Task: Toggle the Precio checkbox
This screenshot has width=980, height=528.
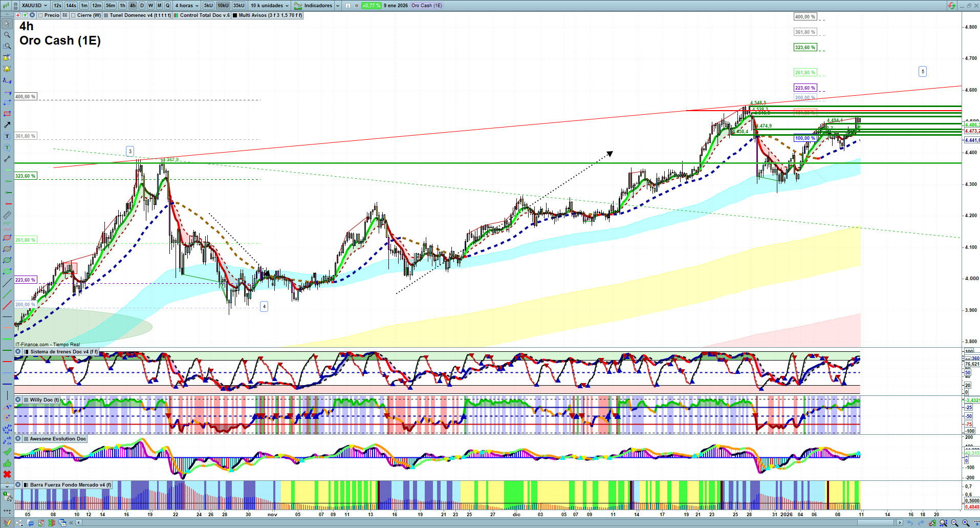Action: pos(40,15)
